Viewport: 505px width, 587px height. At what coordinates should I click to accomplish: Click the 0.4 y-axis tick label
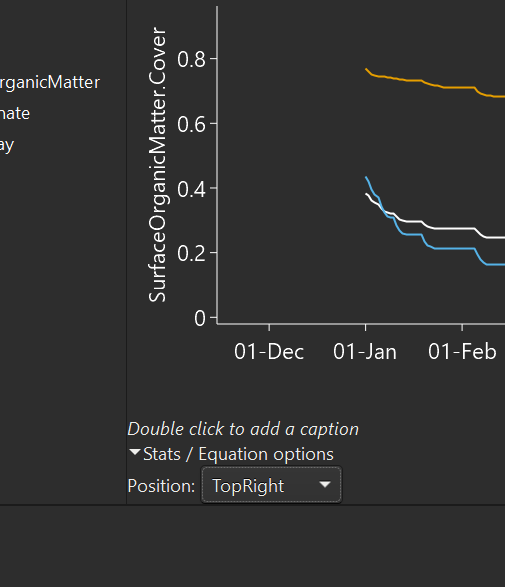(191, 189)
